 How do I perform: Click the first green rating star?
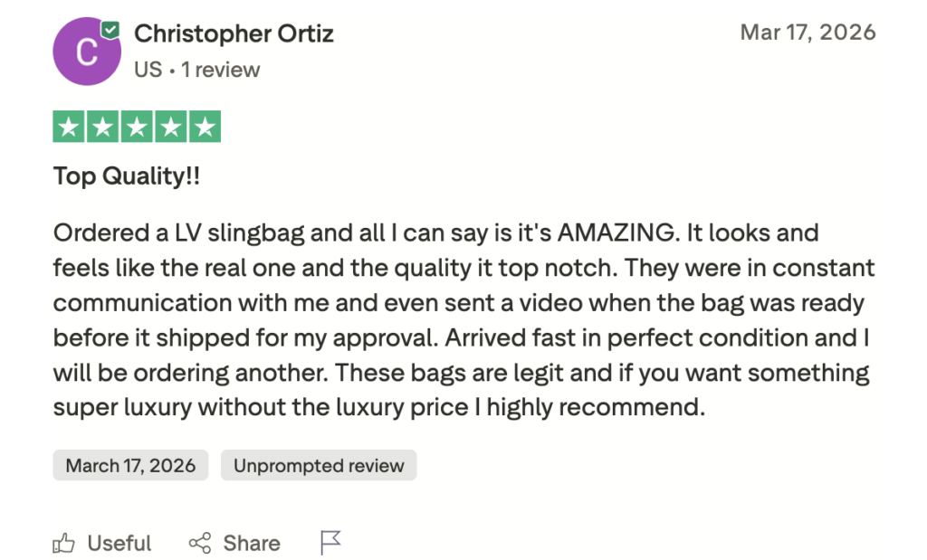69,128
